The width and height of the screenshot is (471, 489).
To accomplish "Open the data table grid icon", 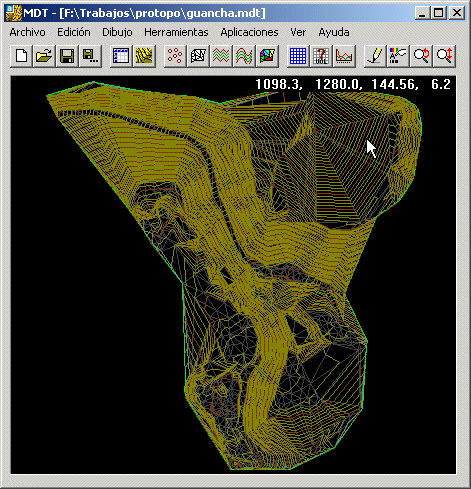I will (121, 56).
